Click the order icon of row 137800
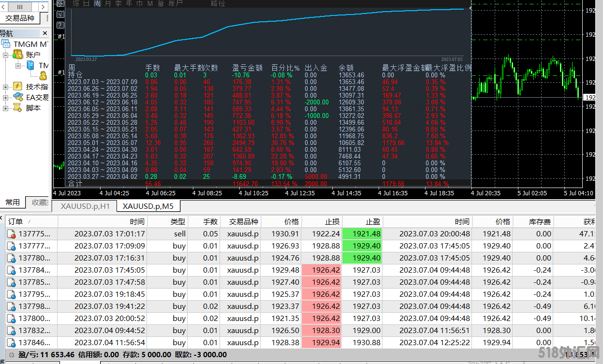This screenshot has width=603, height=364. point(12,319)
